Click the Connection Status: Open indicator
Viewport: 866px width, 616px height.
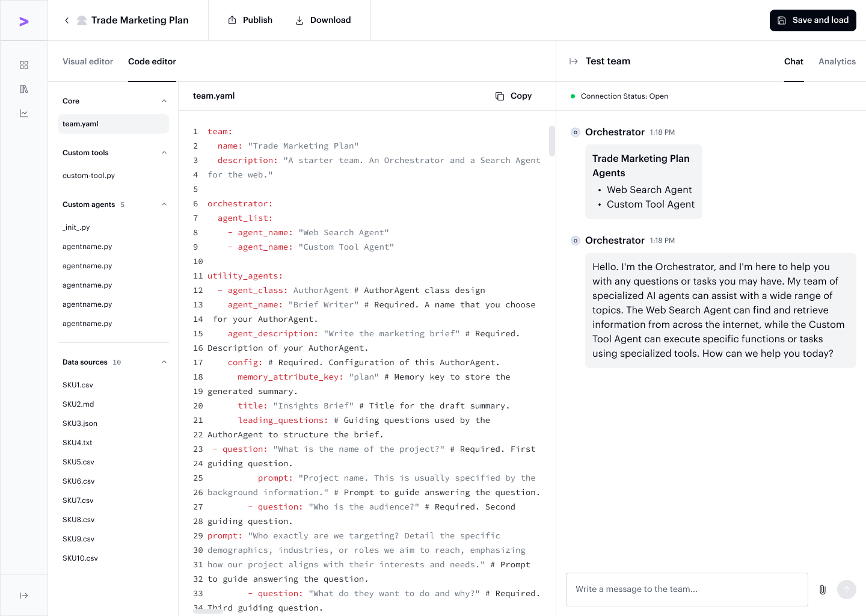click(x=619, y=96)
